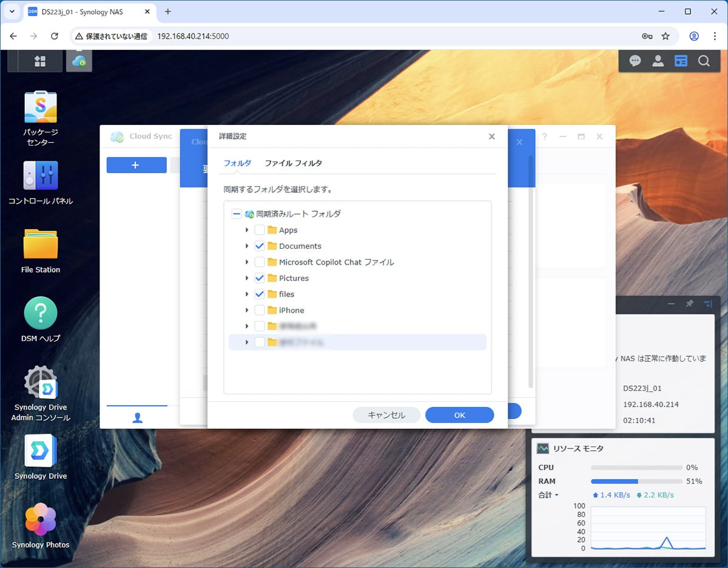
Task: Enable the iPhone folder checkbox
Action: click(x=260, y=310)
